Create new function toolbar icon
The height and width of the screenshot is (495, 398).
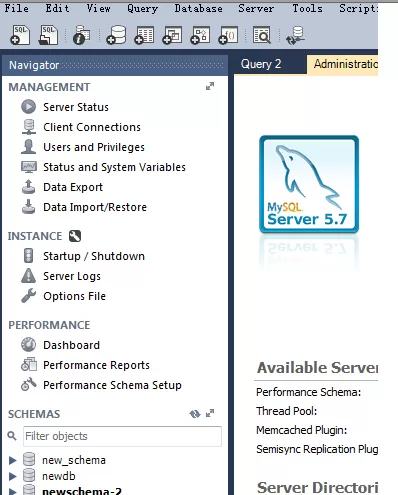click(228, 35)
